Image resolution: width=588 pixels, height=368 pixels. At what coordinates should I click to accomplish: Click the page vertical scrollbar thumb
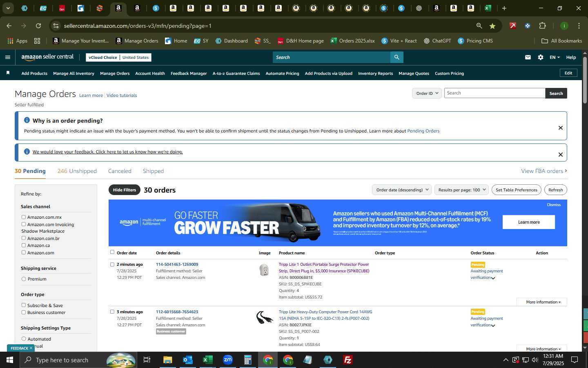coord(585,80)
